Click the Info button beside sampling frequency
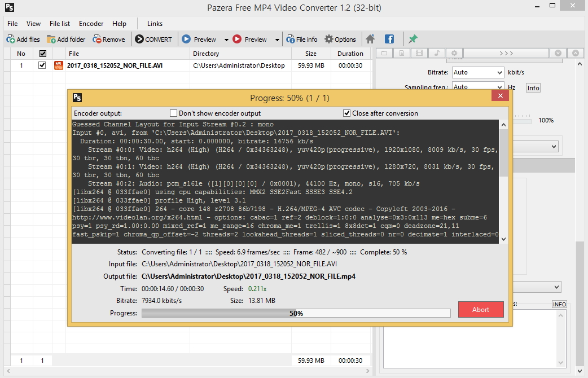 (533, 88)
